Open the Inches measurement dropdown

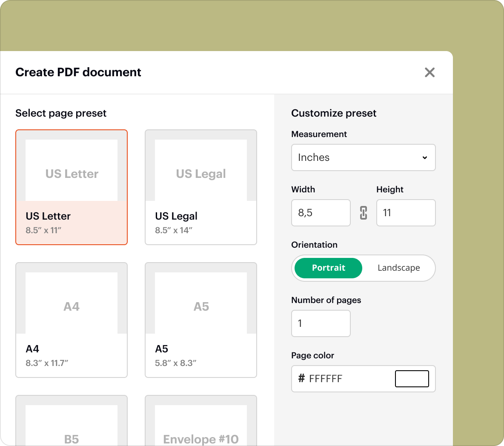pos(363,157)
